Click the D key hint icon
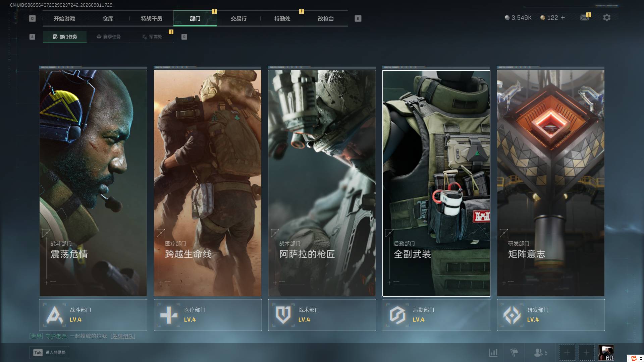Screen dimensions: 644x362 tap(184, 37)
